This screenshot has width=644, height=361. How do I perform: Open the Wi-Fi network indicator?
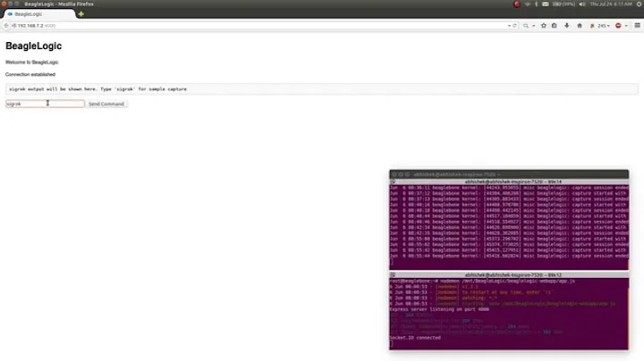(x=528, y=4)
